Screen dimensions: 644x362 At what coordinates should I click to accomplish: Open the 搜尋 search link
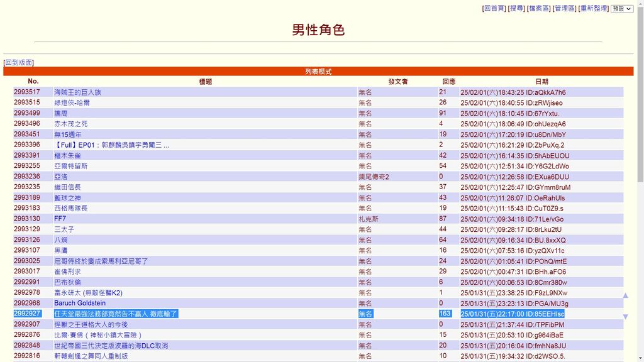516,9
